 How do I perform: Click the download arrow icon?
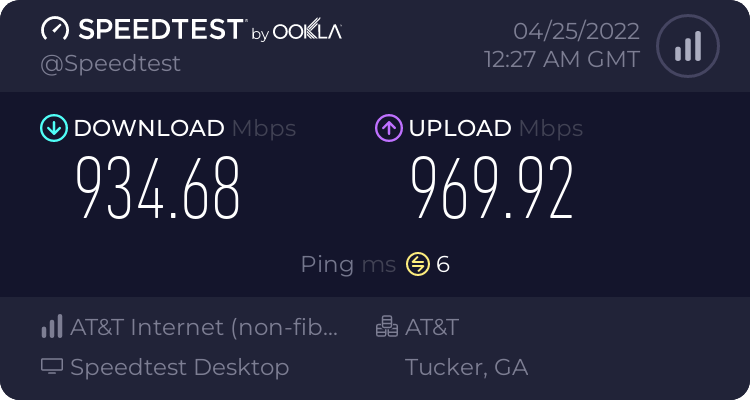(x=53, y=128)
